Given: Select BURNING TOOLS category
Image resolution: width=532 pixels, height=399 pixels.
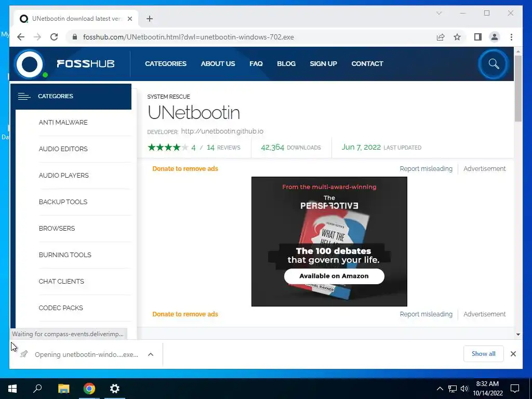Looking at the screenshot, I should 65,255.
